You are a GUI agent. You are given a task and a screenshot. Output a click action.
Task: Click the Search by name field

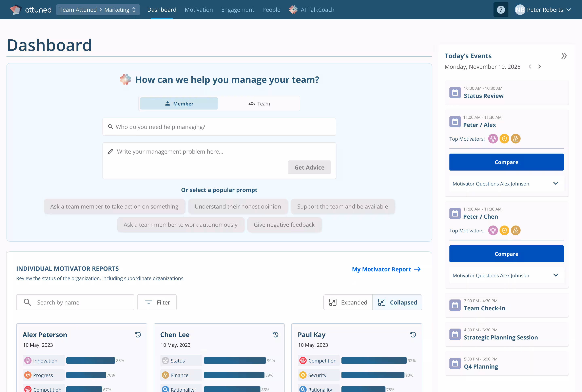coord(75,302)
